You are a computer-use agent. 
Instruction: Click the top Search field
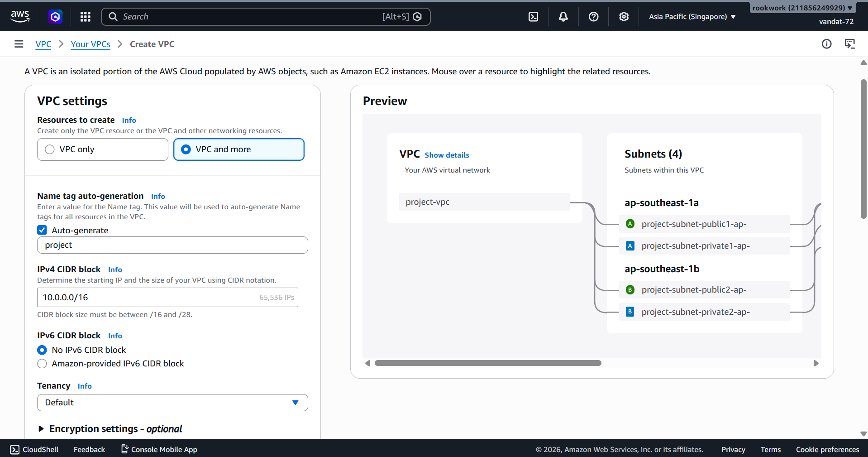click(266, 17)
